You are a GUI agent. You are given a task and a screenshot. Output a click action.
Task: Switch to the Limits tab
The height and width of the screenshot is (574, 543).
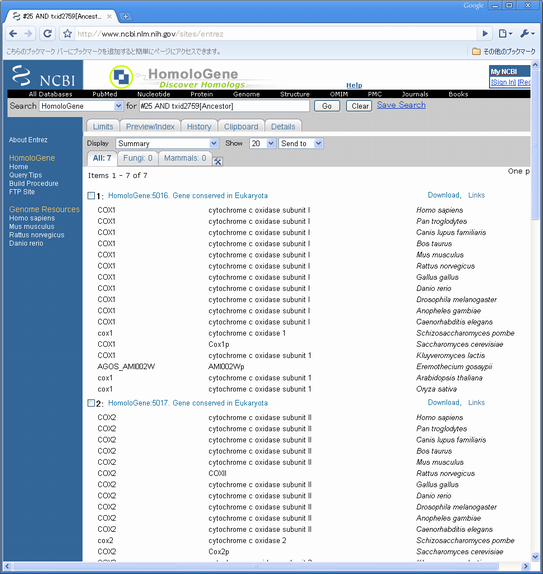click(103, 126)
